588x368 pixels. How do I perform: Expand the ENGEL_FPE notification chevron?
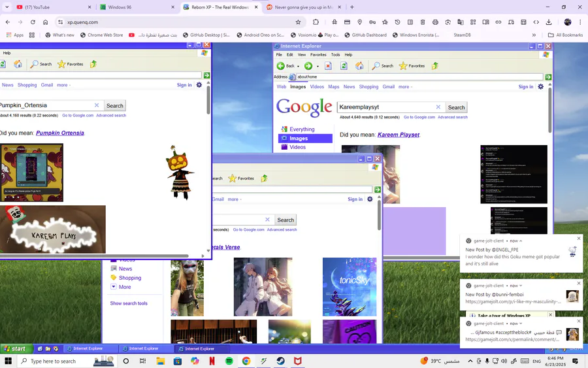521,241
